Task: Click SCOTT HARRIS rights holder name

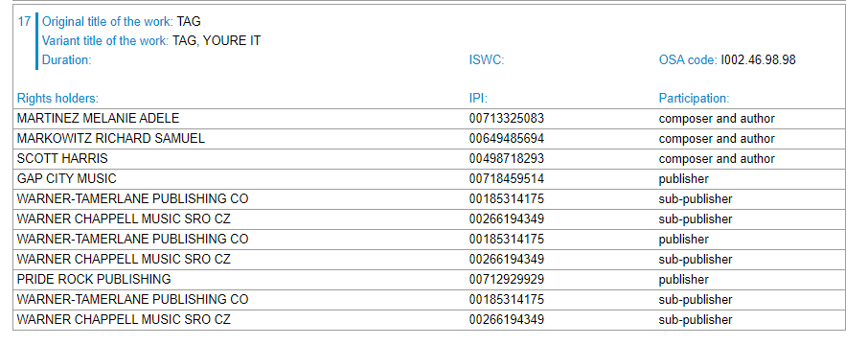Action: point(62,158)
